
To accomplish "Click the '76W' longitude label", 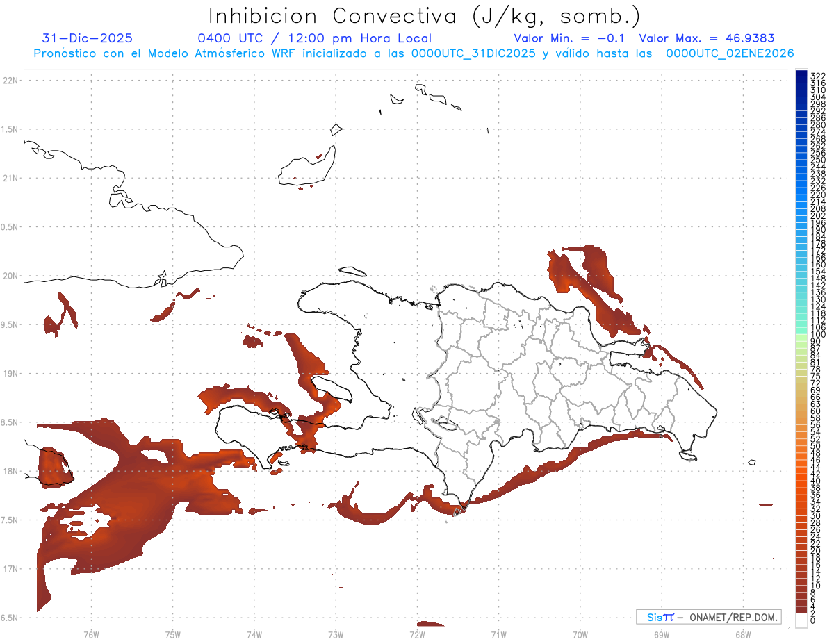I will [x=91, y=634].
